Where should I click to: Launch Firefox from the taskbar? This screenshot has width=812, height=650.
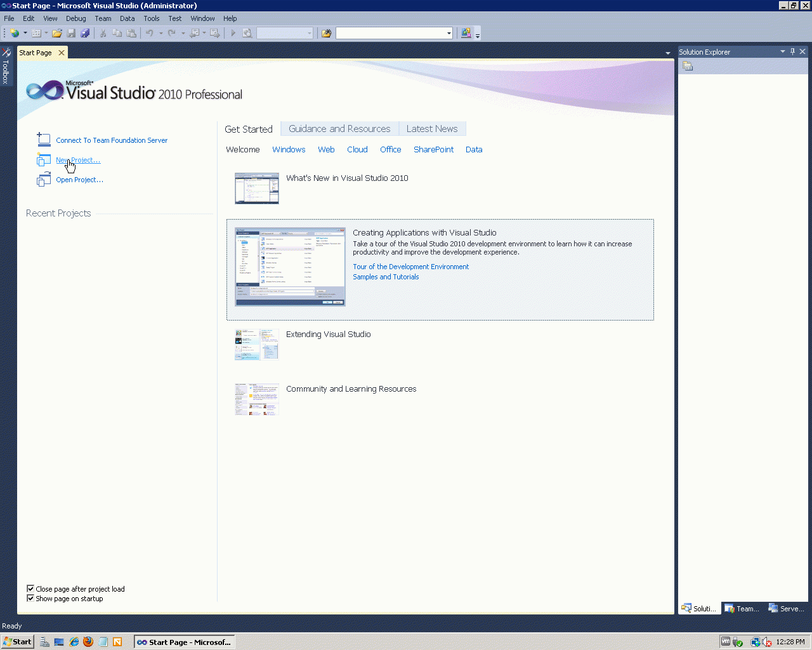click(88, 642)
